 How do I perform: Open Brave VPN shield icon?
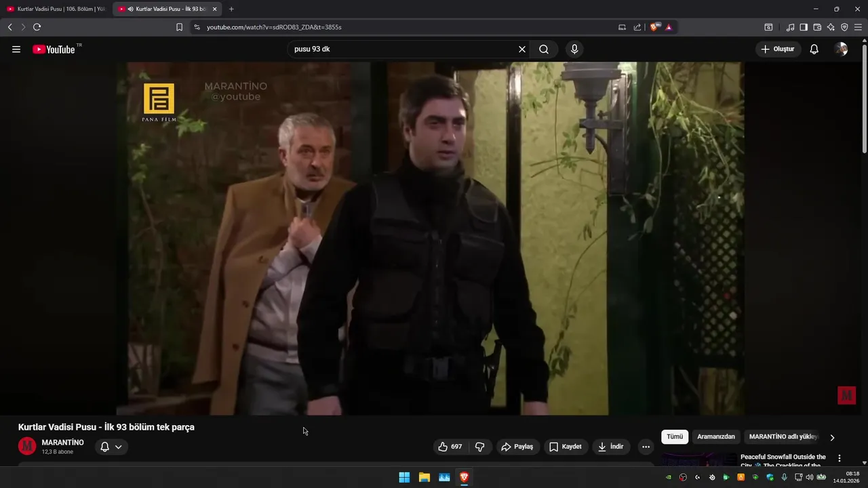tap(844, 27)
